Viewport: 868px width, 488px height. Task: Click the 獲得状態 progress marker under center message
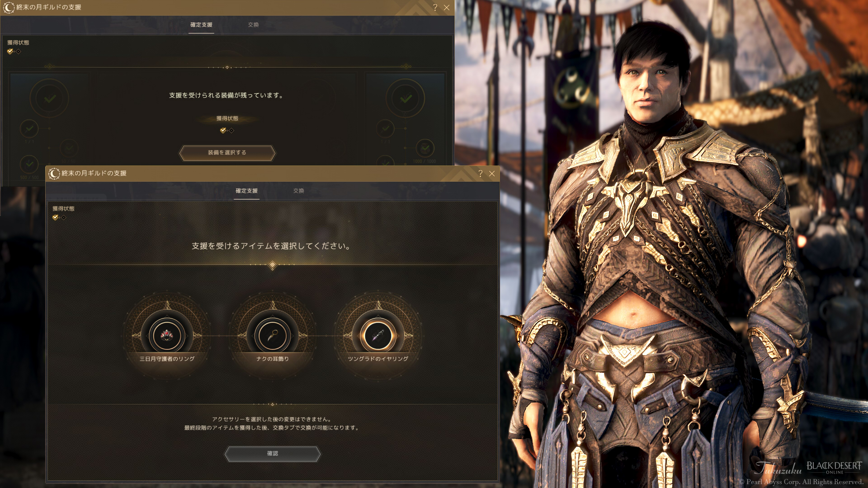pos(227,131)
